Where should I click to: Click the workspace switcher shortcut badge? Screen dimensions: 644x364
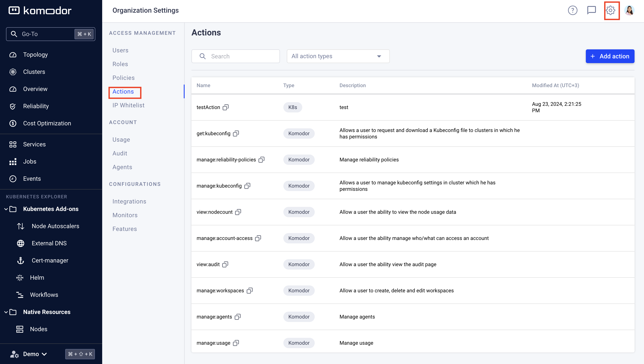click(80, 354)
